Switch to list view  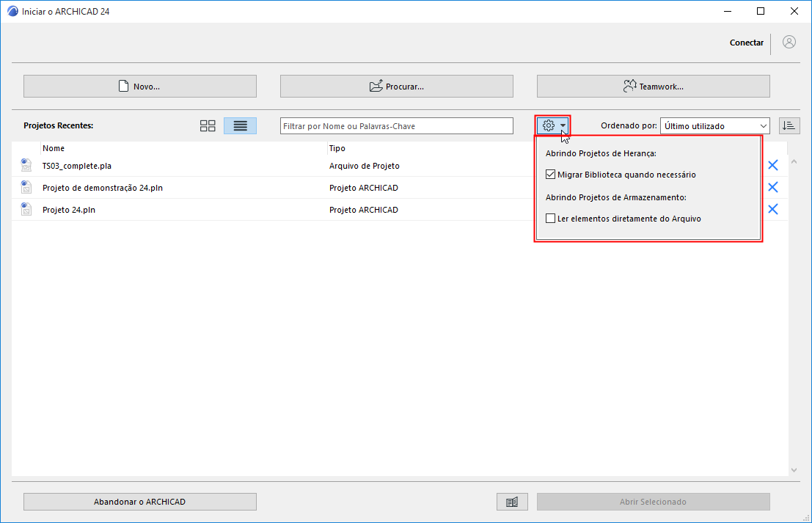point(241,126)
